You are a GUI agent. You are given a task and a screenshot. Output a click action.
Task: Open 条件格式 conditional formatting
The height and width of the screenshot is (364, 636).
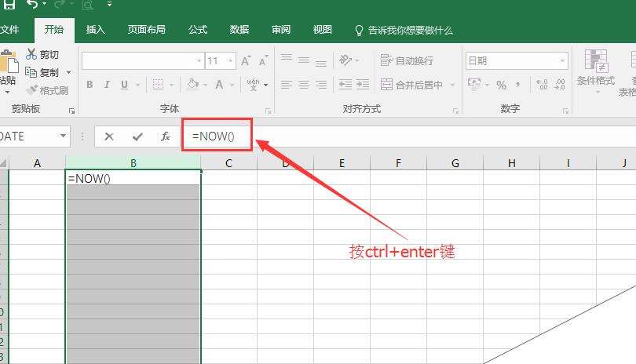tap(596, 71)
